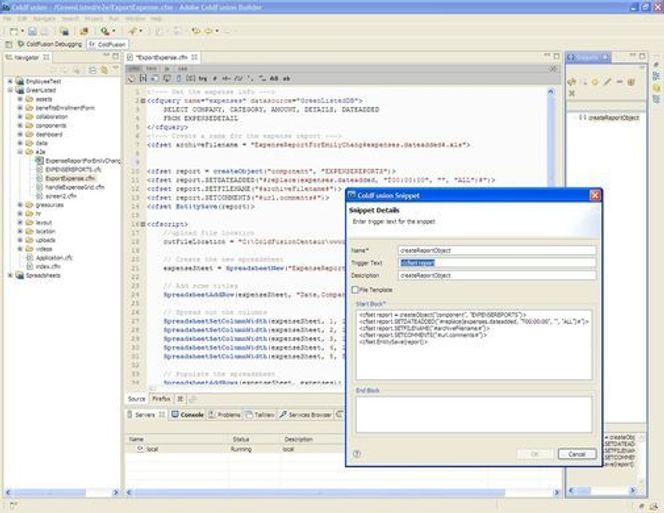The image size is (664, 513).
Task: Maximize the editor area
Action: tap(556, 56)
